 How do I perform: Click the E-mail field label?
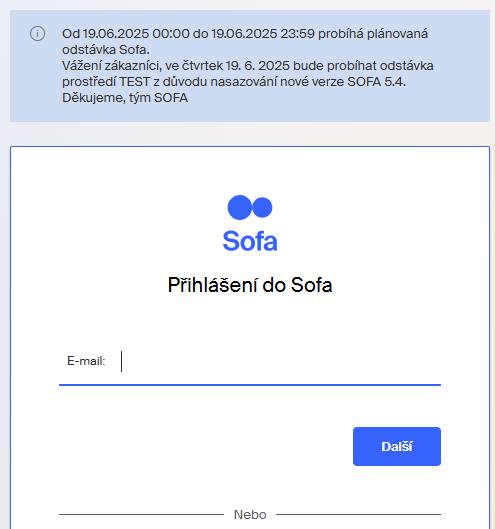[86, 361]
